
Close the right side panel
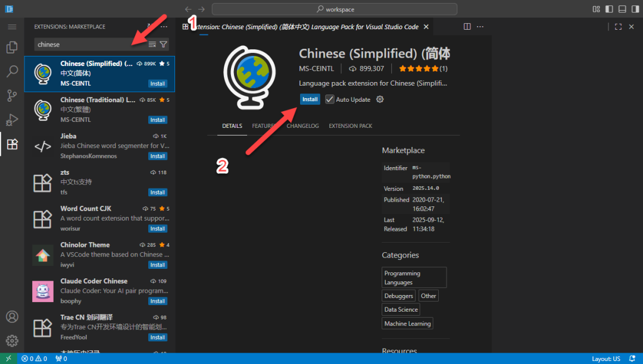pos(632,27)
